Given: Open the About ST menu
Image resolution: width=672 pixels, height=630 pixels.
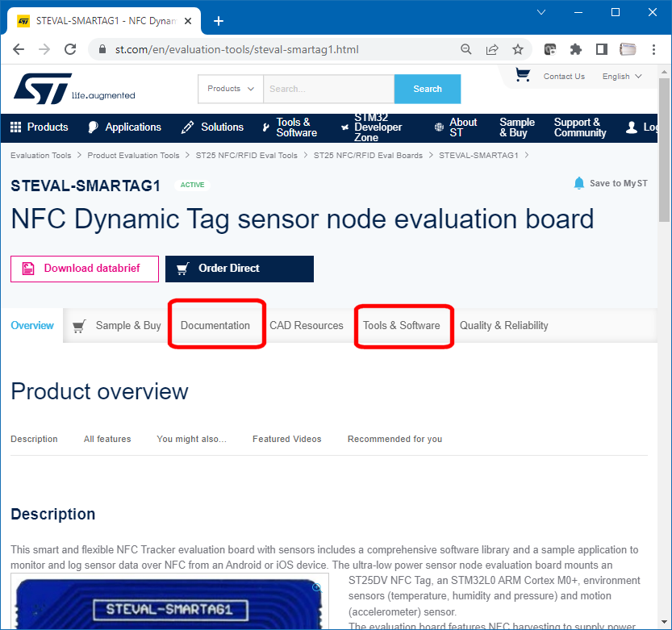Looking at the screenshot, I should [x=456, y=127].
